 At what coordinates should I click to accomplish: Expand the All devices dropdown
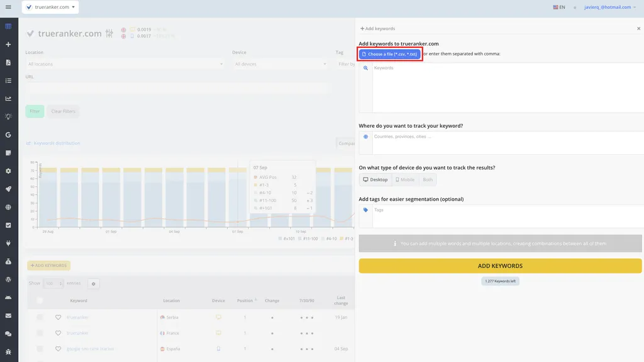[x=280, y=64]
